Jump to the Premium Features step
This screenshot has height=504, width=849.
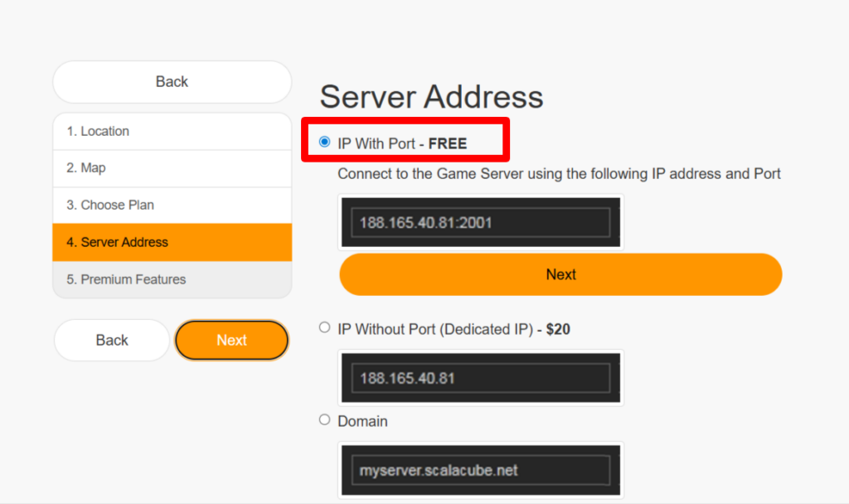[x=172, y=279]
